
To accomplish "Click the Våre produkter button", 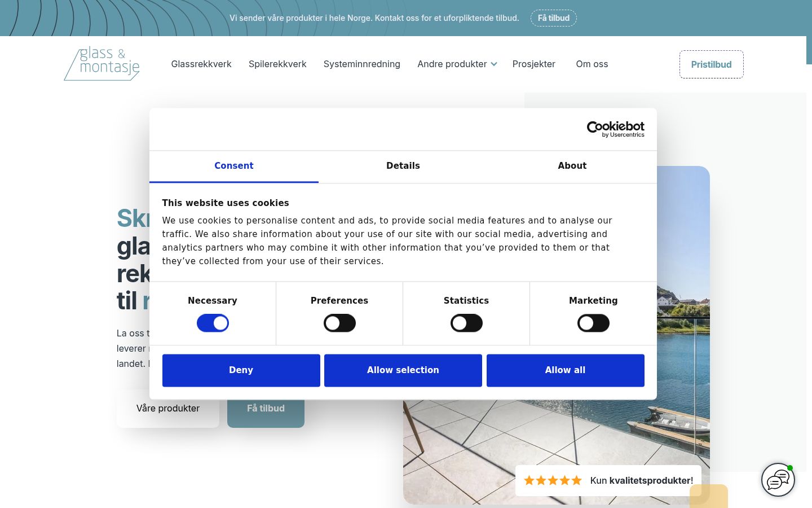I will [x=168, y=408].
